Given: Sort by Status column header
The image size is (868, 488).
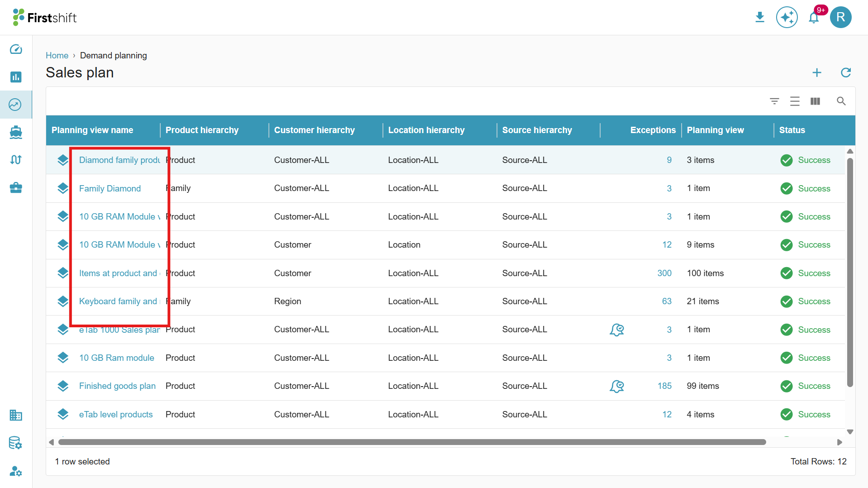Looking at the screenshot, I should tap(792, 130).
